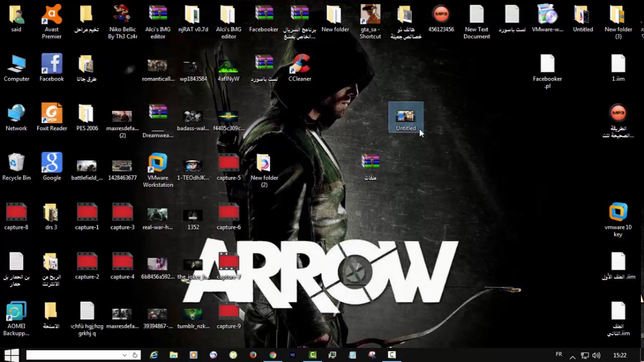Select the gta_sa Shortcut icon
The image size is (644, 362).
pos(370,22)
